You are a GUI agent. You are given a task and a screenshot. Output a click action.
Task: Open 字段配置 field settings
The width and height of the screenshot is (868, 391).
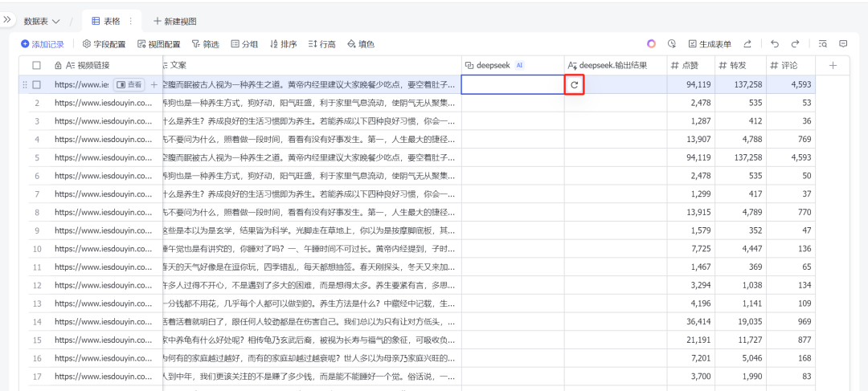[x=104, y=44]
